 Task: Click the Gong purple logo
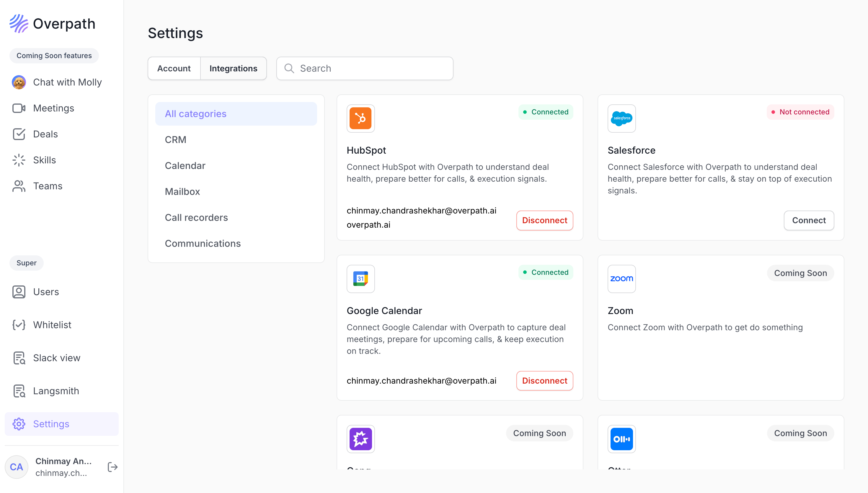coord(360,439)
